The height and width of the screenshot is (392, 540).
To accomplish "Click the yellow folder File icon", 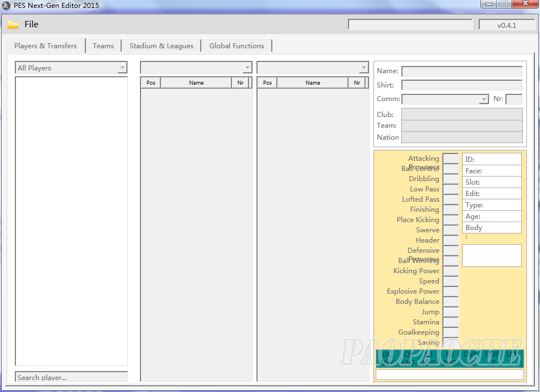I will tap(13, 24).
